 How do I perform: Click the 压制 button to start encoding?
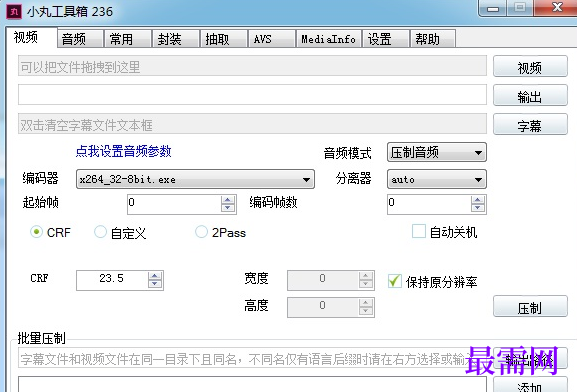pos(530,306)
